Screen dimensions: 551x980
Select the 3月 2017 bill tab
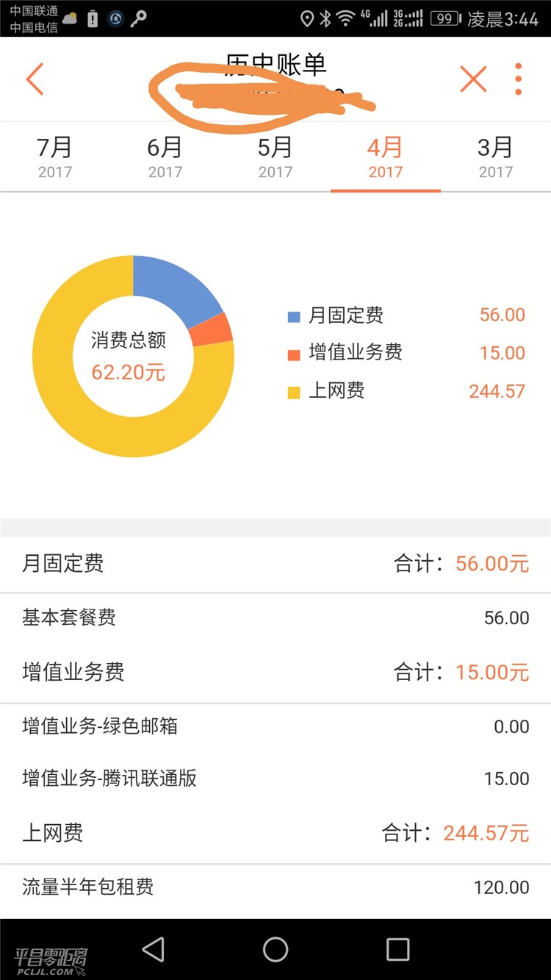(x=496, y=157)
